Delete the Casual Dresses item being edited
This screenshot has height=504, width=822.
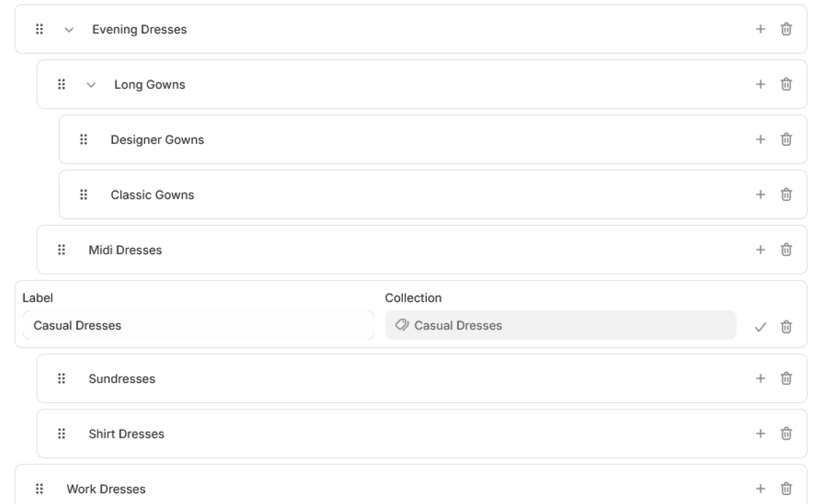click(786, 327)
